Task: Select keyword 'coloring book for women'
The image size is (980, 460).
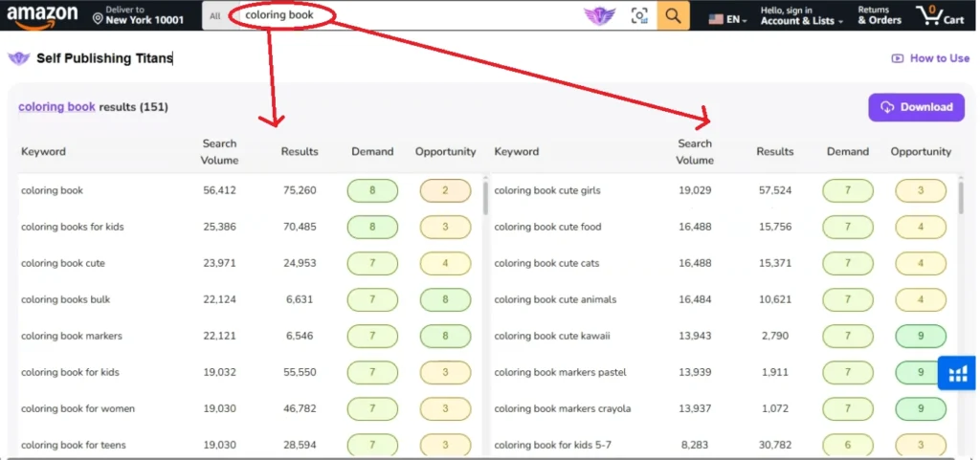Action: [78, 408]
